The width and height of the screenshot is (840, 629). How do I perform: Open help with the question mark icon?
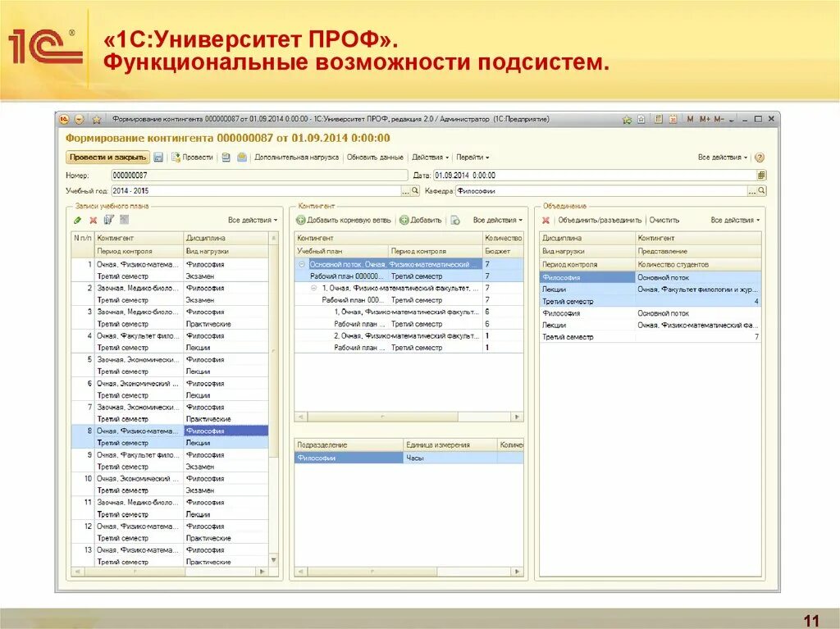click(759, 157)
